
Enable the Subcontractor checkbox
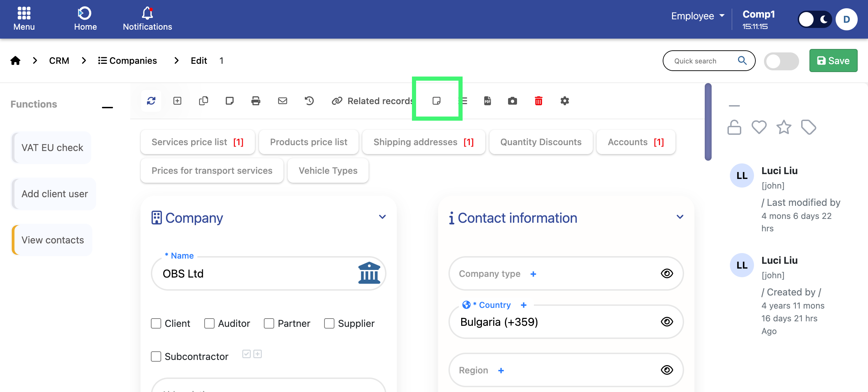tap(156, 356)
